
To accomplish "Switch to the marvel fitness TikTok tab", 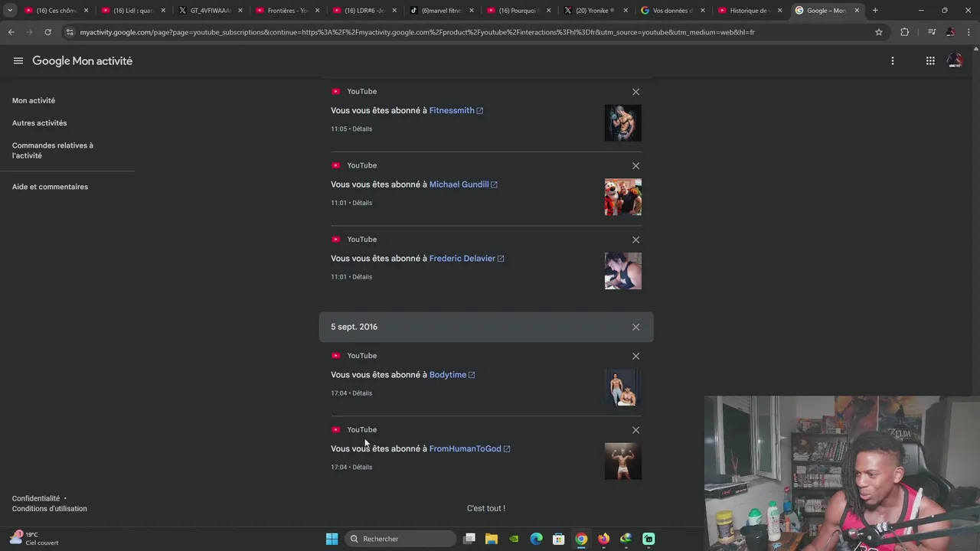I will coord(442,11).
